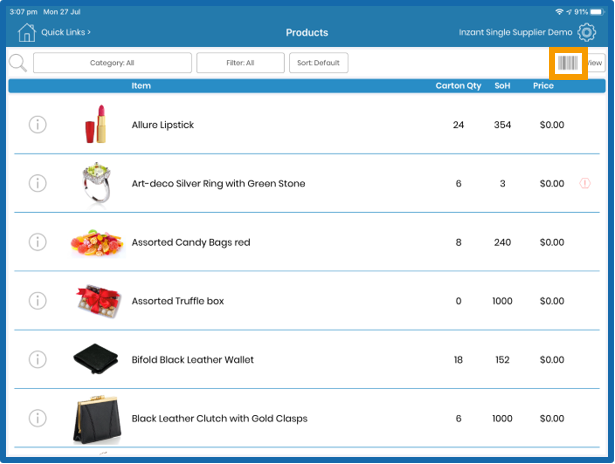Click SoH value 240 for Candy Bags
The image size is (615, 464).
(x=502, y=242)
